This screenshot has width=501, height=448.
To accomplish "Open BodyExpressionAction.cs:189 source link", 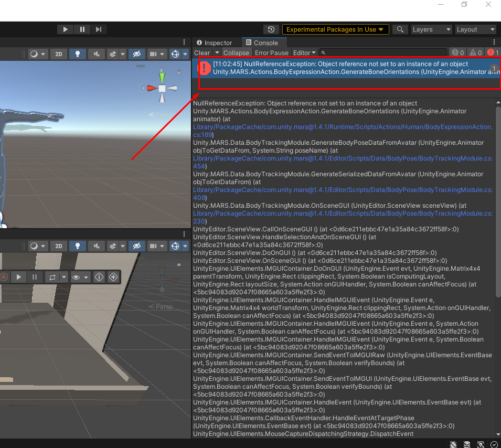I will [x=343, y=131].
